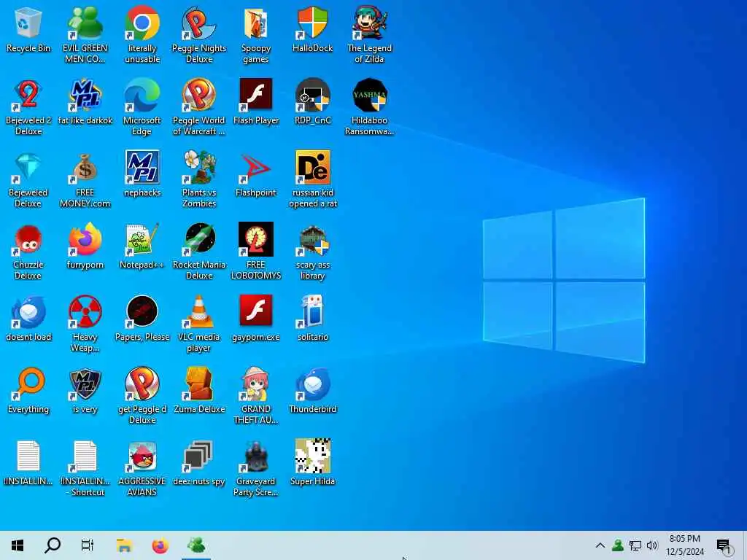The image size is (747, 560).
Task: Click the active green men taskbar app
Action: click(x=196, y=545)
